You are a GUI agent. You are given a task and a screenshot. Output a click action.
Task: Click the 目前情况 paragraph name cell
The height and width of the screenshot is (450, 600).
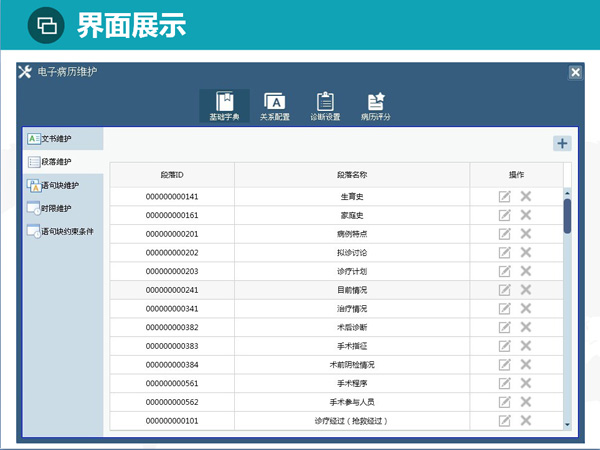[352, 290]
